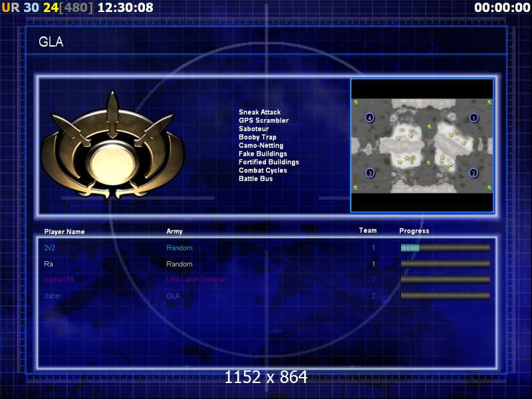This screenshot has height=399, width=532.
Task: Select start position 3 marker on map
Action: (x=370, y=173)
